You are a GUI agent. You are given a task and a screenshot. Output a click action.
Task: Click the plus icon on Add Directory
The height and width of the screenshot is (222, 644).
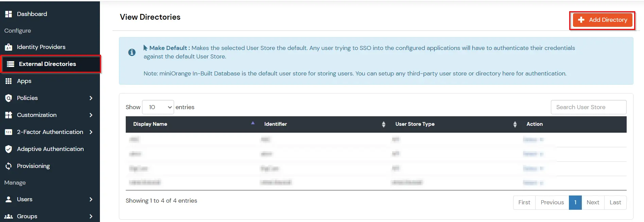tap(581, 20)
